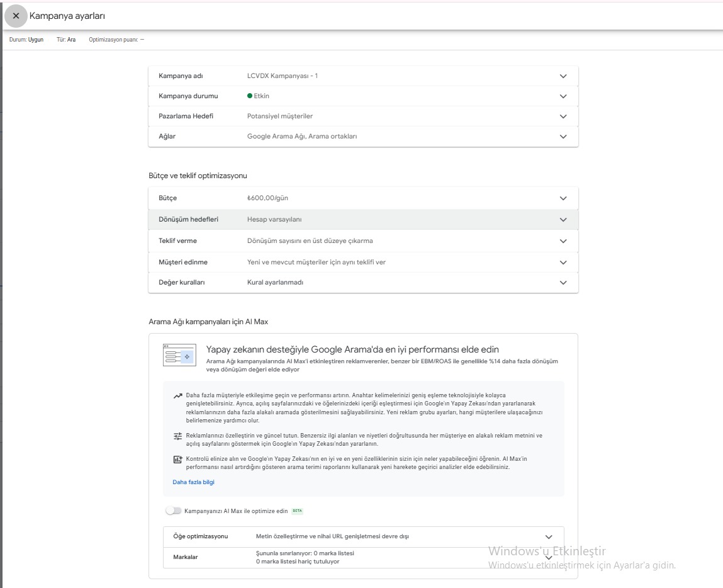The width and height of the screenshot is (723, 588).
Task: Click the Kural ayarlanmadı value
Action: click(275, 282)
